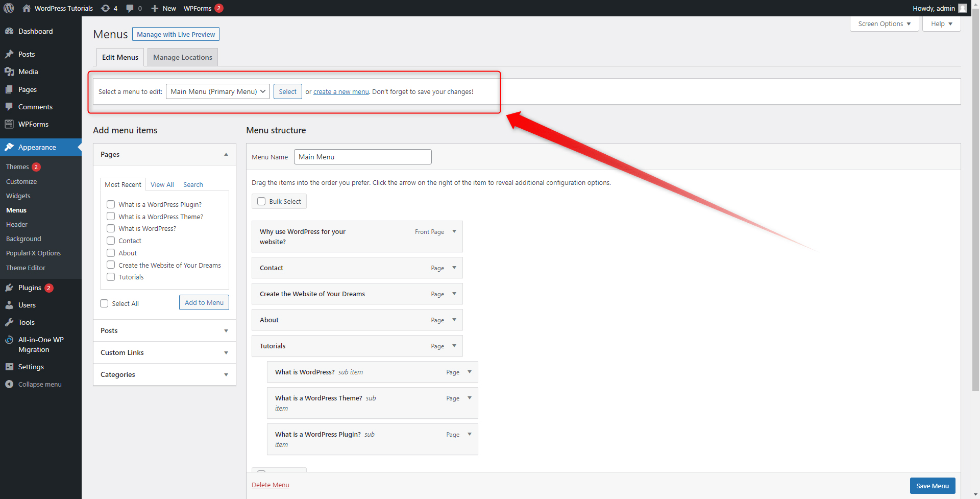Expand the 'Why use WordPress' menu item arrow

tap(454, 231)
